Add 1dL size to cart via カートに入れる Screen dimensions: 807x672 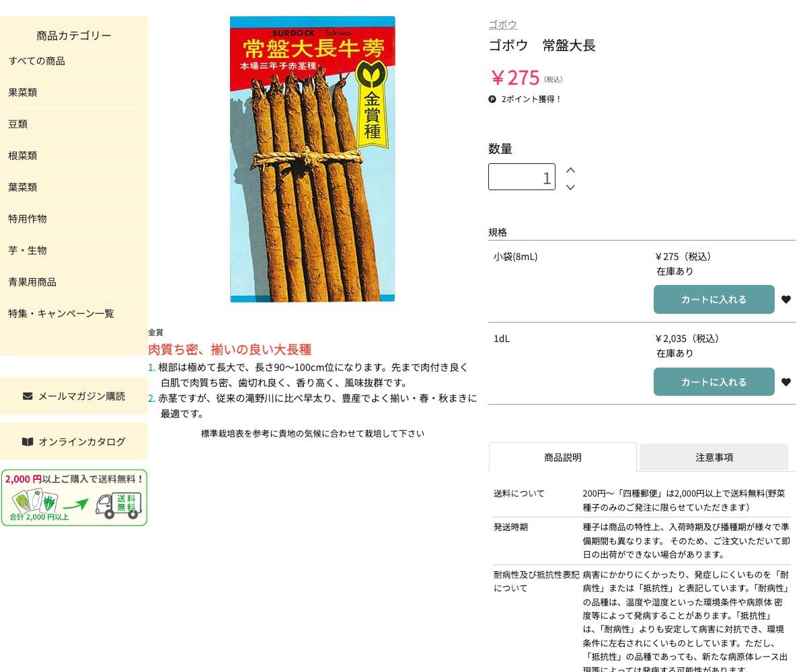click(x=714, y=382)
